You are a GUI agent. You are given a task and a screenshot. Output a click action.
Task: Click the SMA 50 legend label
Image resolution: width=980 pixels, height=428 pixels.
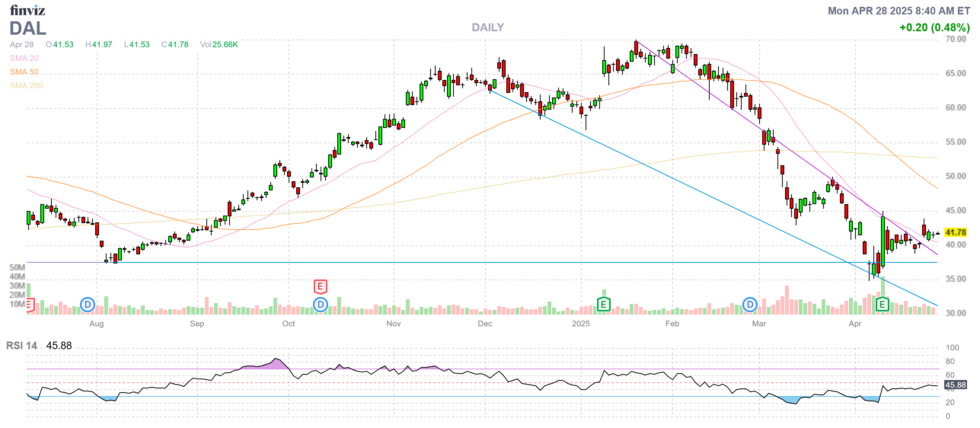point(24,72)
